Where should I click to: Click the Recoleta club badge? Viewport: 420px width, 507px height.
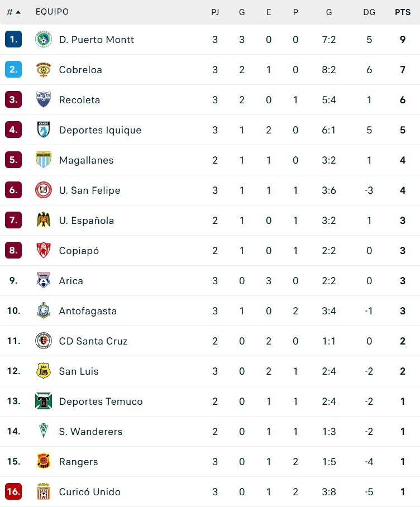[43, 100]
